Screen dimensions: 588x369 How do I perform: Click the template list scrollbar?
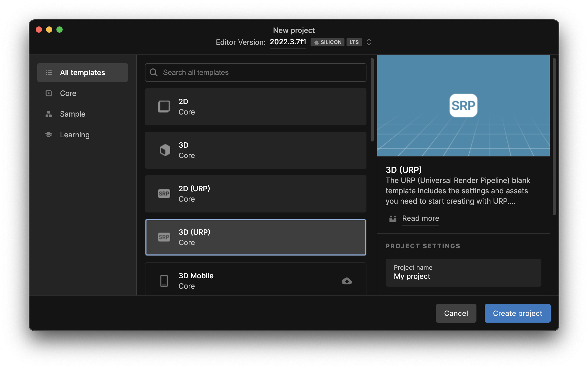click(372, 100)
